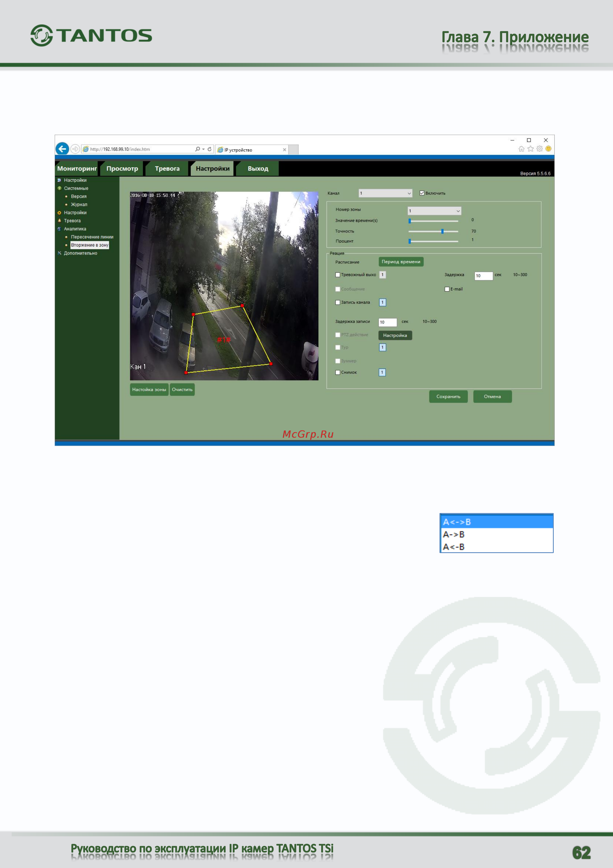The image size is (613, 868).
Task: Open the top Настройки sidebar root item
Action: (75, 180)
